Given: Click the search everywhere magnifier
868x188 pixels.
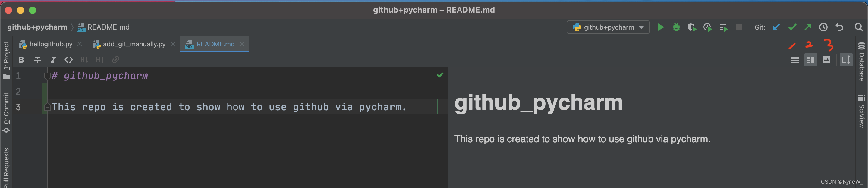Looking at the screenshot, I should click(859, 27).
